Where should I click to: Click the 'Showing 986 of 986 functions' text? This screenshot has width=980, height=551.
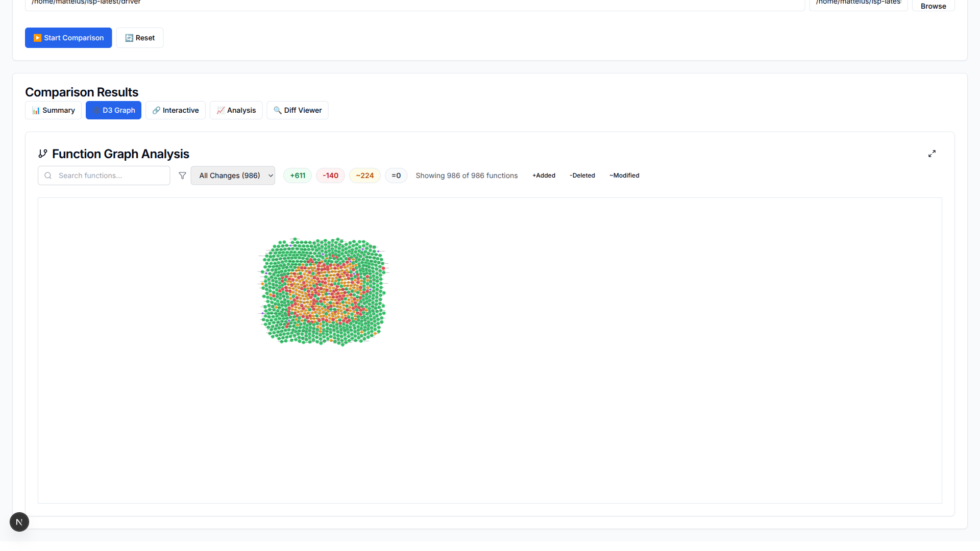click(467, 176)
